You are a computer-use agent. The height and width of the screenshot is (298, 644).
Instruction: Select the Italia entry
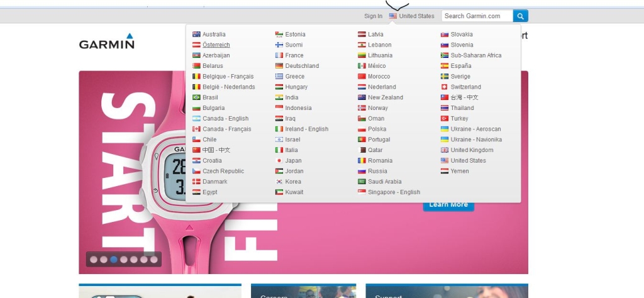point(292,150)
